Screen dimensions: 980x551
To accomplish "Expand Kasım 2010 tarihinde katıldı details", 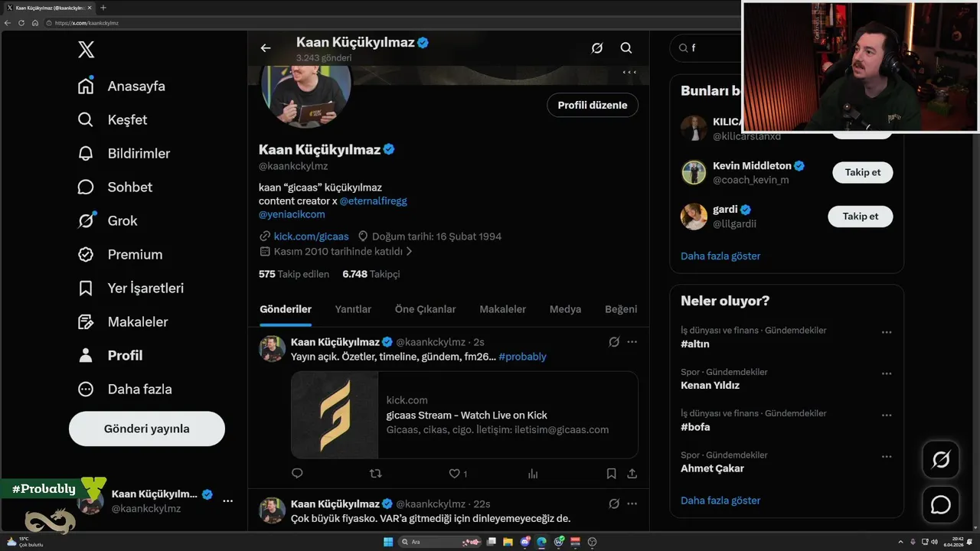I will tap(336, 251).
